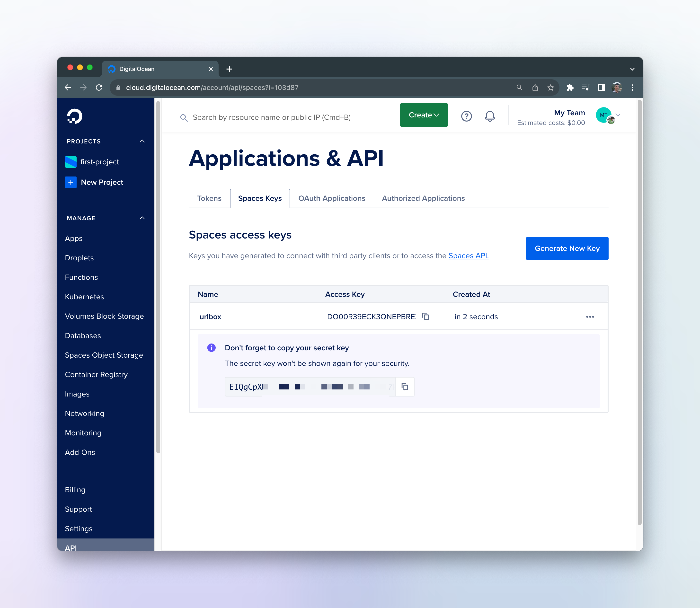Bookmark this page with star icon
This screenshot has height=608, width=700.
click(550, 88)
